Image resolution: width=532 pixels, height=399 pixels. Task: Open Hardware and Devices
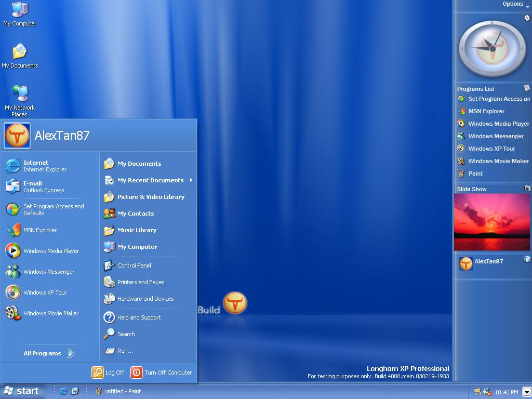pos(148,299)
